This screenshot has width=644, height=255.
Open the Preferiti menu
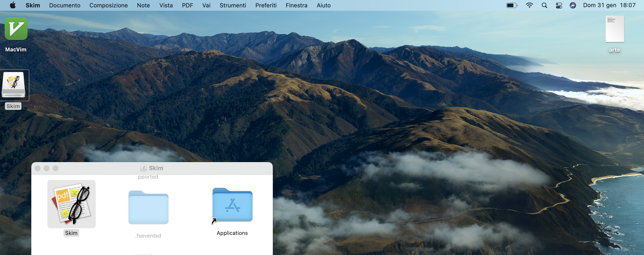point(266,5)
